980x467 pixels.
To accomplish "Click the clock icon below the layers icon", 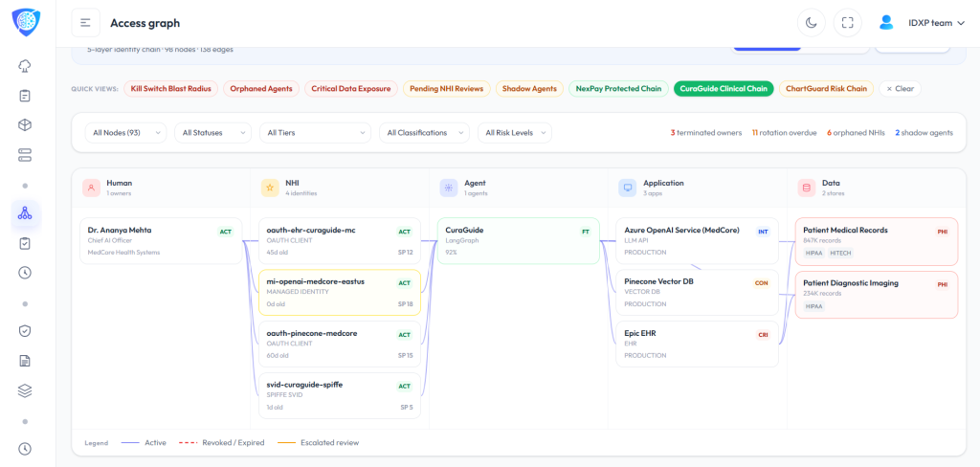I will (25, 449).
